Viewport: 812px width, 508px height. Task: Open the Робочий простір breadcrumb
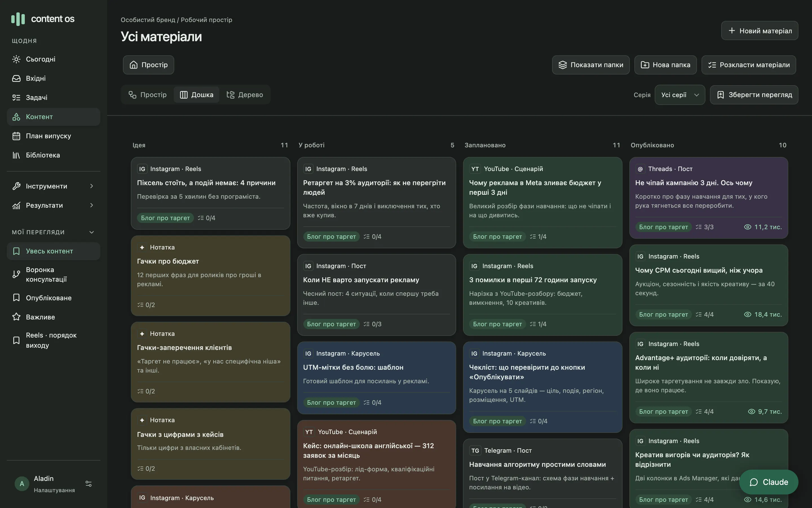[206, 20]
